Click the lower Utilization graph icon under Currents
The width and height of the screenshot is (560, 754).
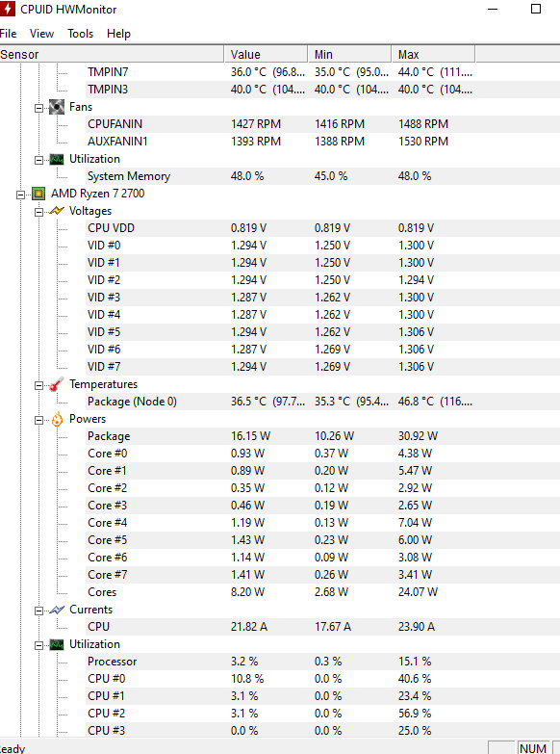(57, 644)
